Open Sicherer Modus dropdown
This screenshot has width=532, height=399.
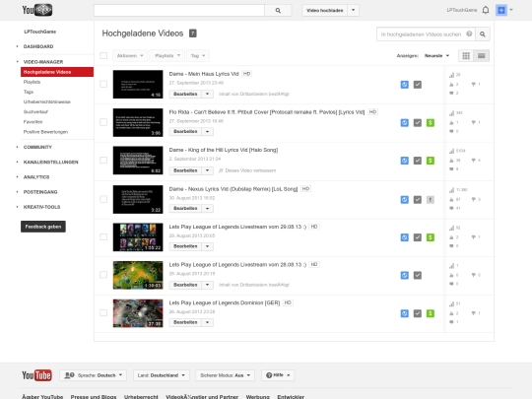pos(226,375)
